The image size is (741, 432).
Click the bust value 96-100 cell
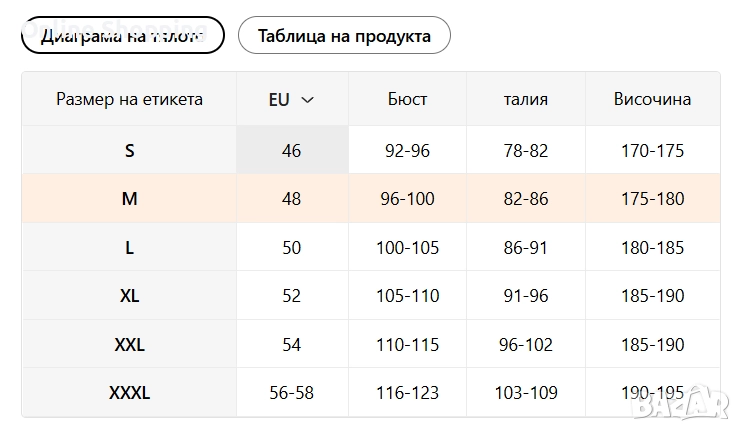pos(407,199)
